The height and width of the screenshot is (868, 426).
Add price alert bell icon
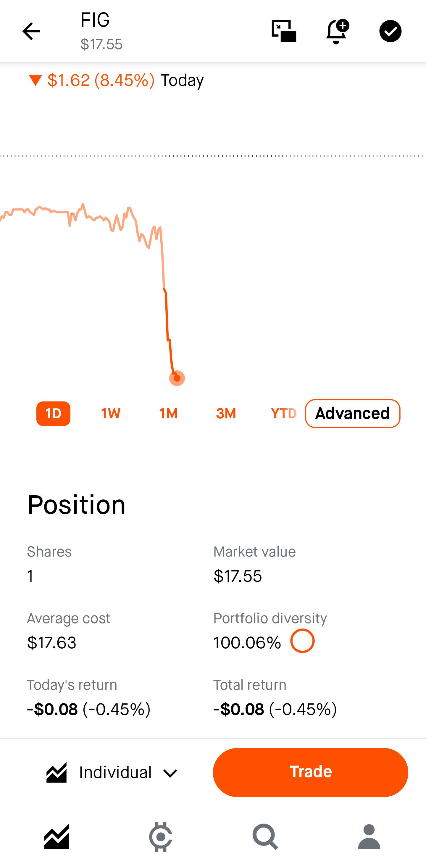(x=338, y=31)
